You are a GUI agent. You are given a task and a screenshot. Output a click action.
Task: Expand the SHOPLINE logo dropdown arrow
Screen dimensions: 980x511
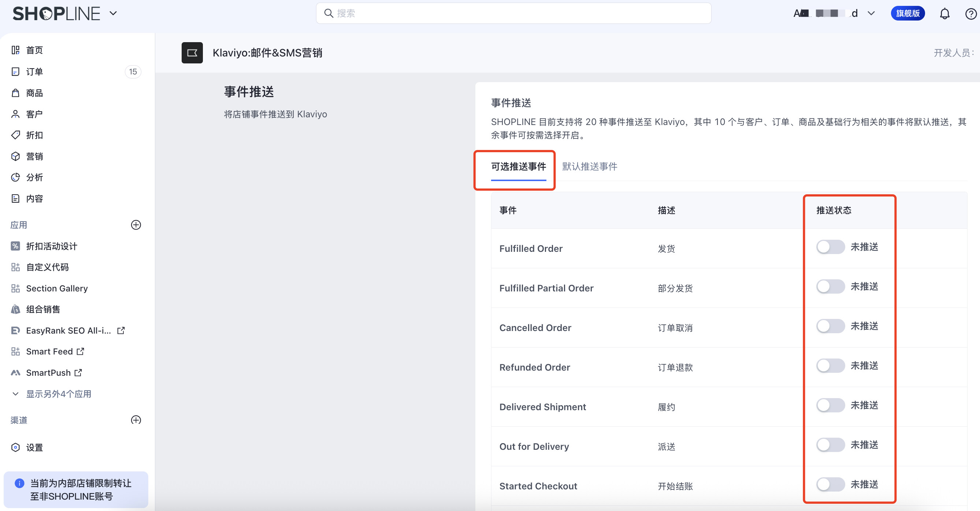point(114,14)
